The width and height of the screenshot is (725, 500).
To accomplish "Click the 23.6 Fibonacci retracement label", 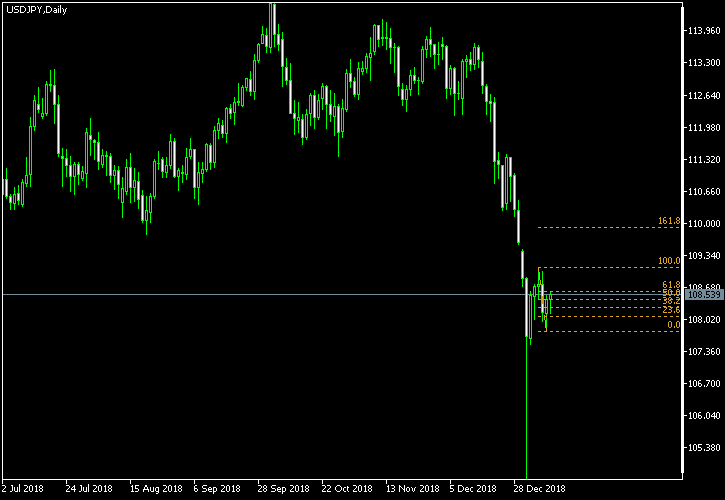I will [671, 310].
